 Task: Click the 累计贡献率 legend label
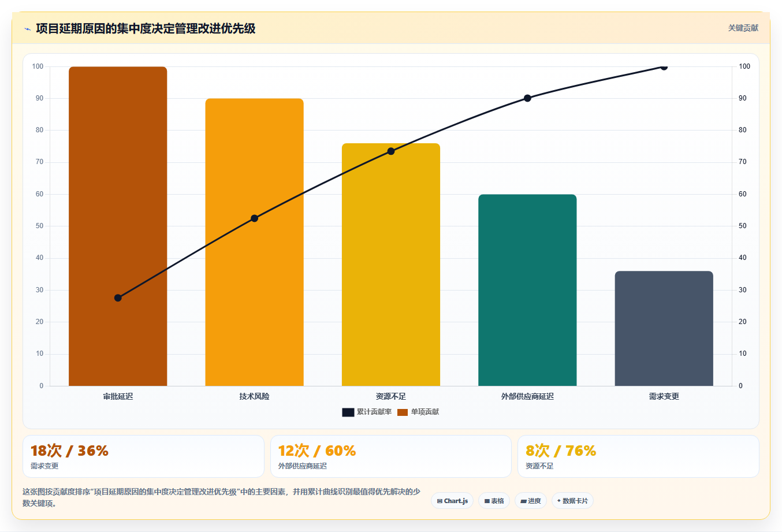click(374, 412)
